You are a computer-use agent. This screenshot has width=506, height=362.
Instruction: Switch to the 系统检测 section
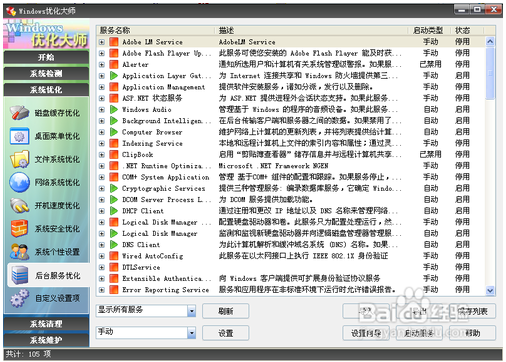(46, 74)
